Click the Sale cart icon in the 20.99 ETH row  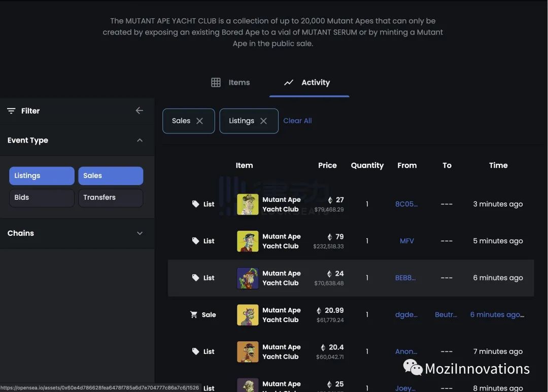point(194,314)
